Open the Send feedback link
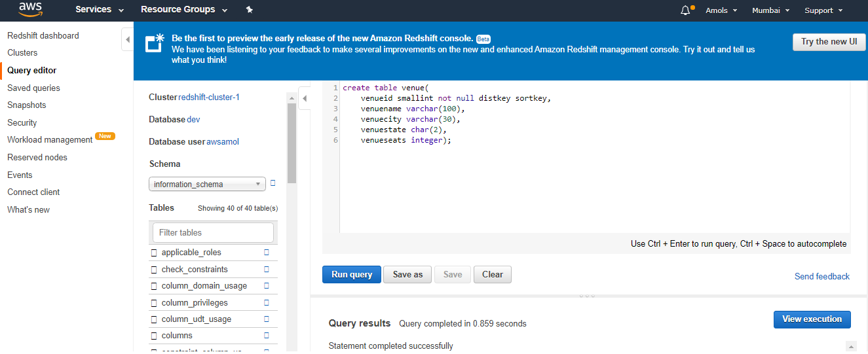 point(822,276)
